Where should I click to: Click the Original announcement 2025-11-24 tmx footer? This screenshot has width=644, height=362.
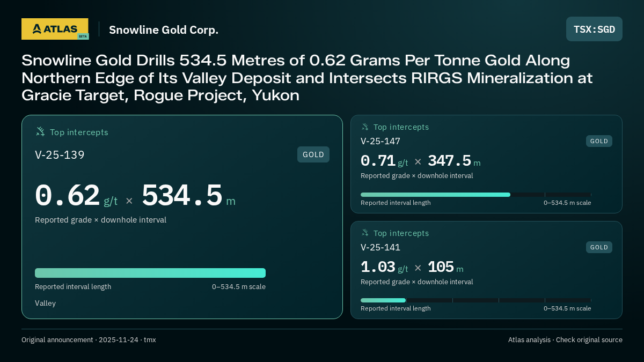click(89, 340)
